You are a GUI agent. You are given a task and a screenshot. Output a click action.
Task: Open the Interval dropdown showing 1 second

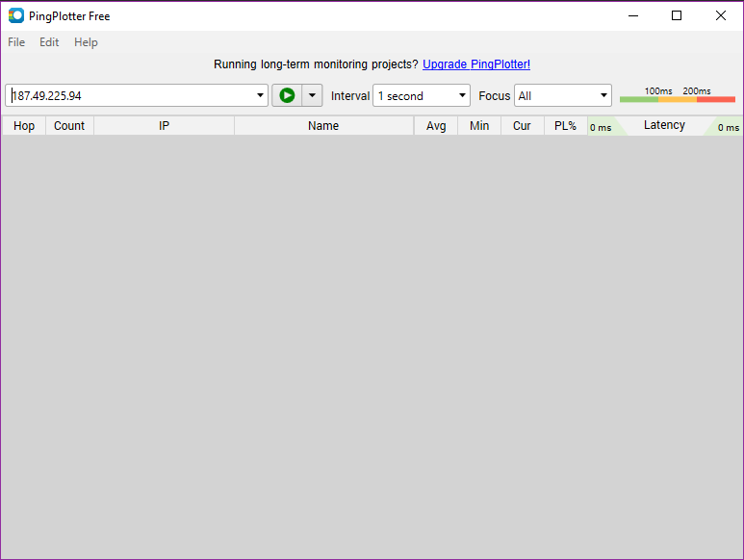(x=422, y=95)
